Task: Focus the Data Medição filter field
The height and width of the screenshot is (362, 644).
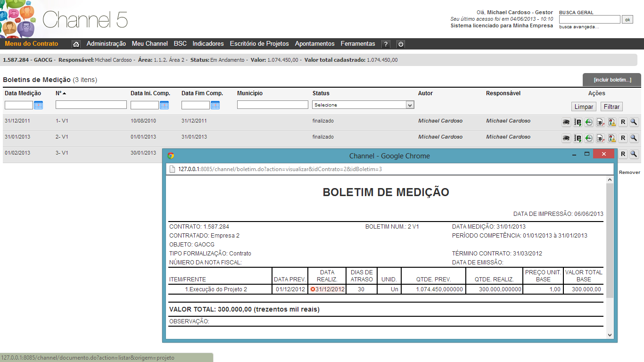Action: click(x=19, y=105)
